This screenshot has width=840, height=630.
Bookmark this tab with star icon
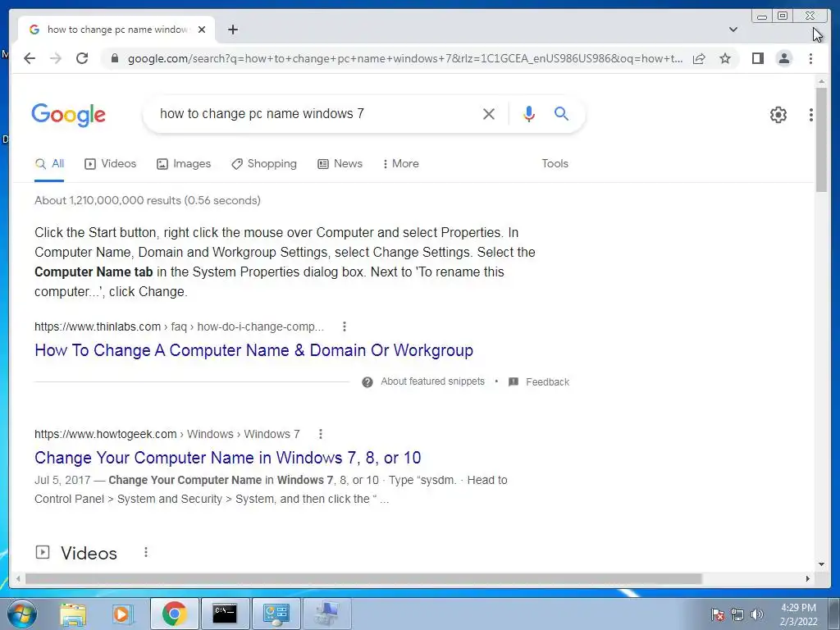click(x=725, y=58)
